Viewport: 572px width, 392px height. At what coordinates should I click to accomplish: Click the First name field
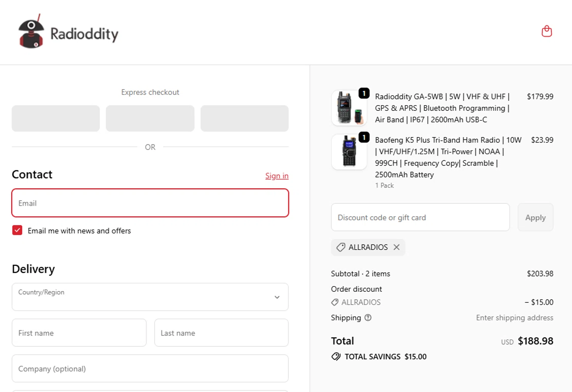pos(79,333)
